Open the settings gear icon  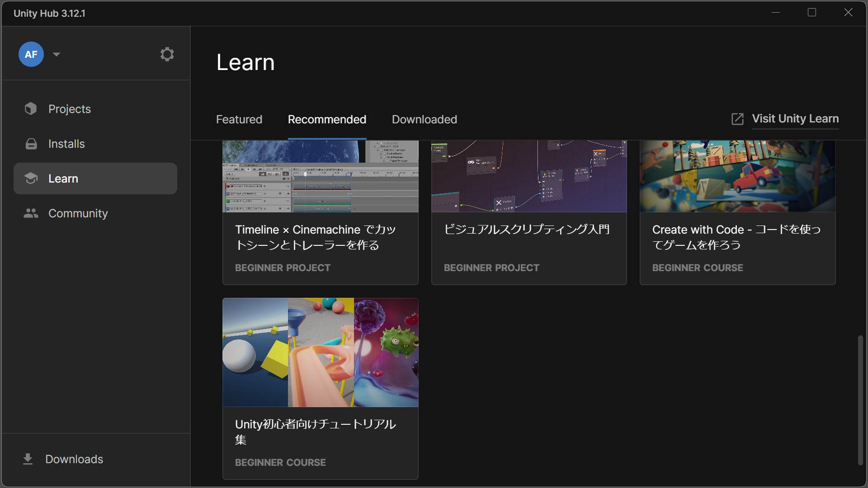(167, 54)
